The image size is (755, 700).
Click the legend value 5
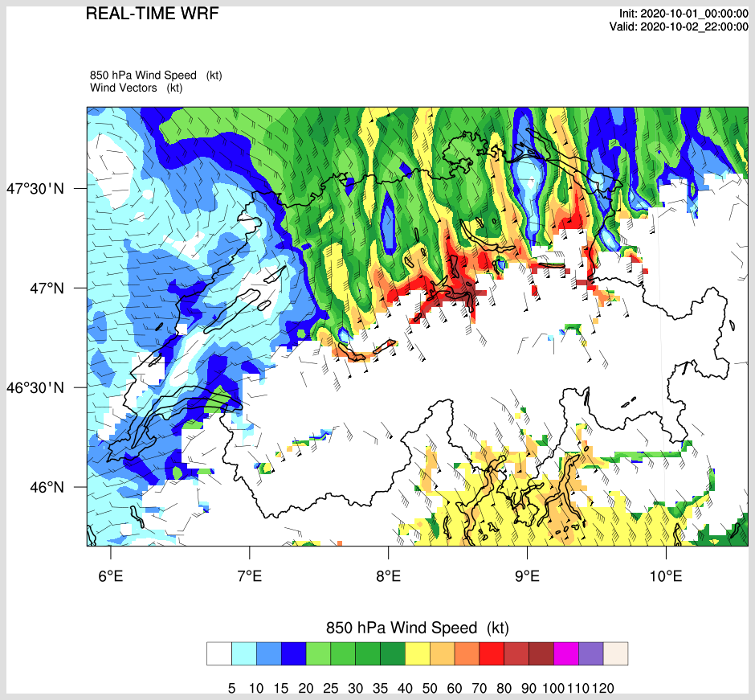point(231,688)
